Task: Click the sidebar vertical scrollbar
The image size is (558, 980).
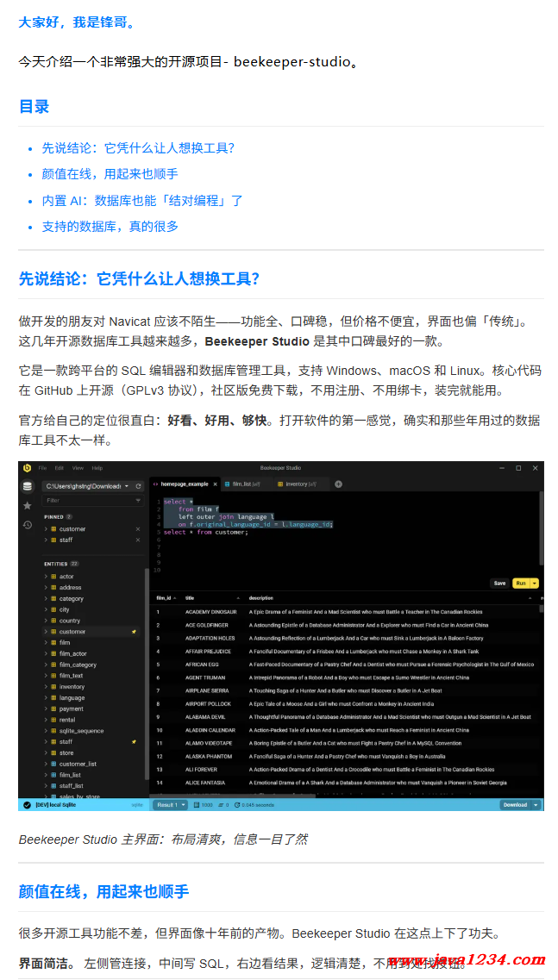Action: click(147, 675)
